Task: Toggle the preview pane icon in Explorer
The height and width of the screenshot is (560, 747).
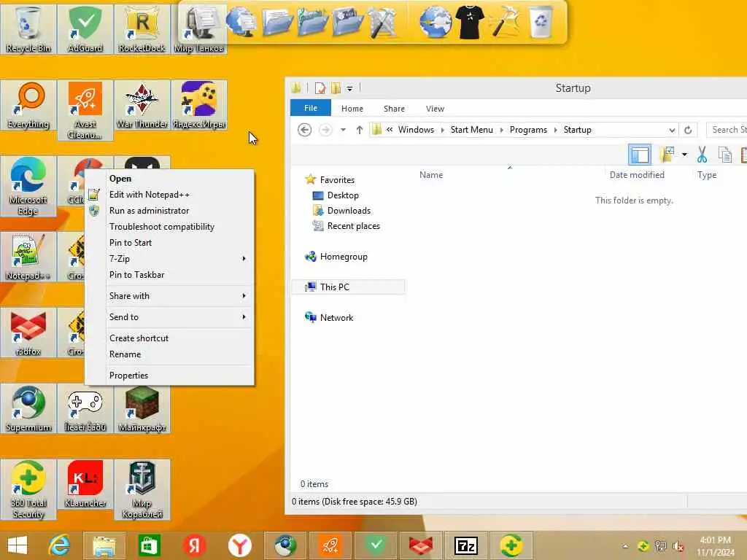Action: coord(639,155)
